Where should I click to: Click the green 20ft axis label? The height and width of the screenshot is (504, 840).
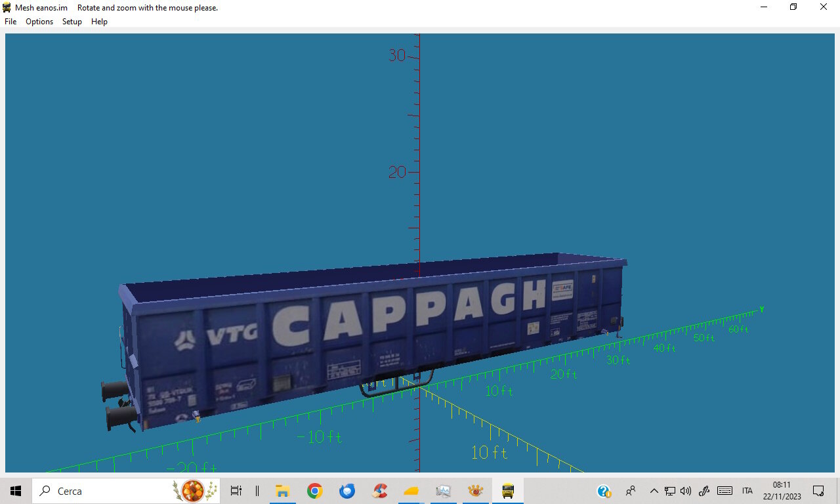(x=564, y=375)
